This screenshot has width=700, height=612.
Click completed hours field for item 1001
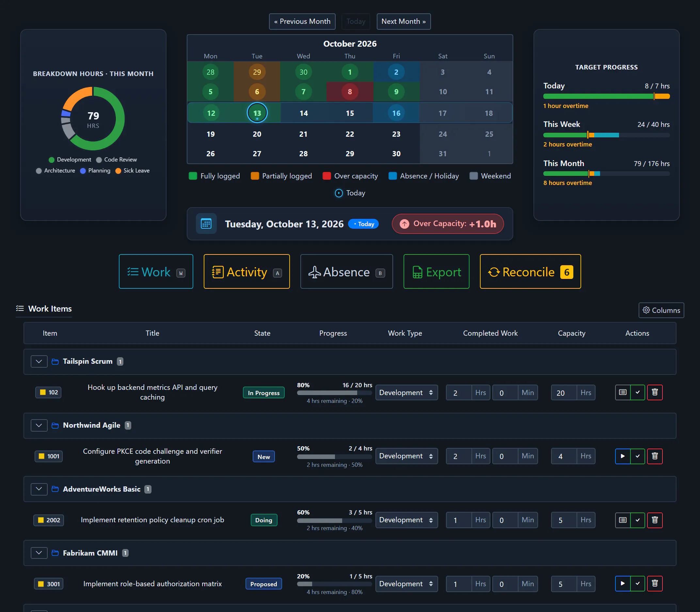[459, 456]
